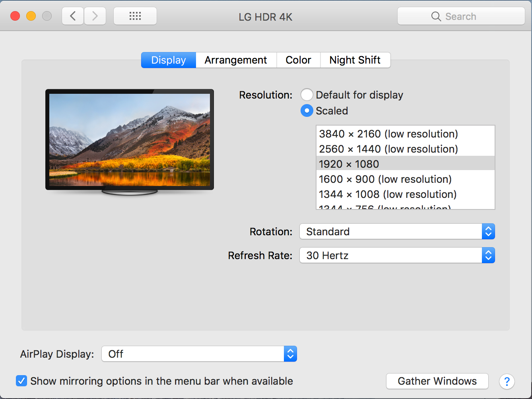
Task: Open help with the question mark button
Action: (507, 382)
